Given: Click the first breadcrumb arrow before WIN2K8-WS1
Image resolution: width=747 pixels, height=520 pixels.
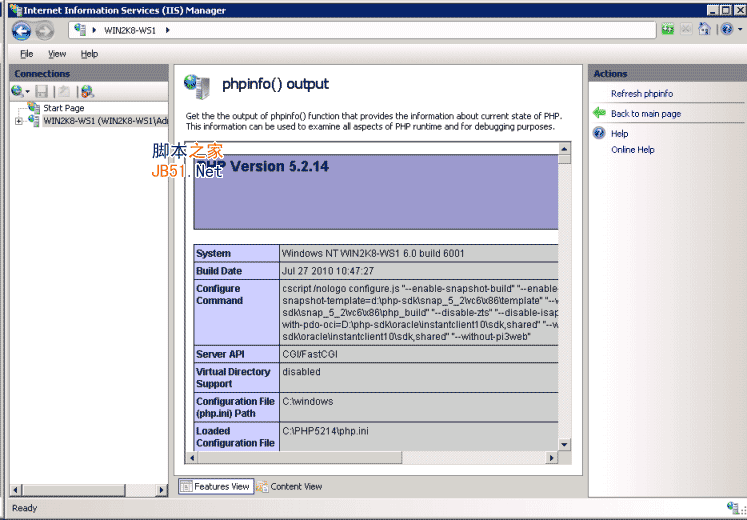Looking at the screenshot, I should tap(94, 30).
